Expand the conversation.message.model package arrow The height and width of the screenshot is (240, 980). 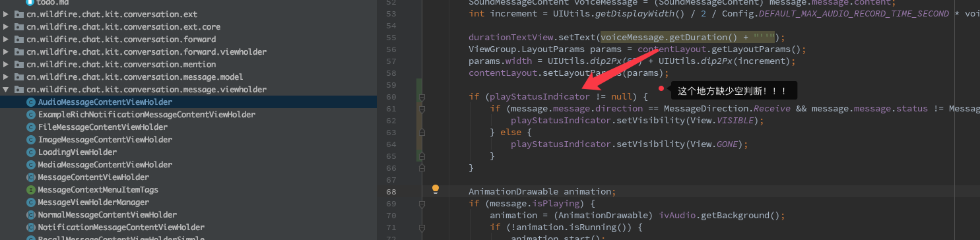tap(6, 77)
